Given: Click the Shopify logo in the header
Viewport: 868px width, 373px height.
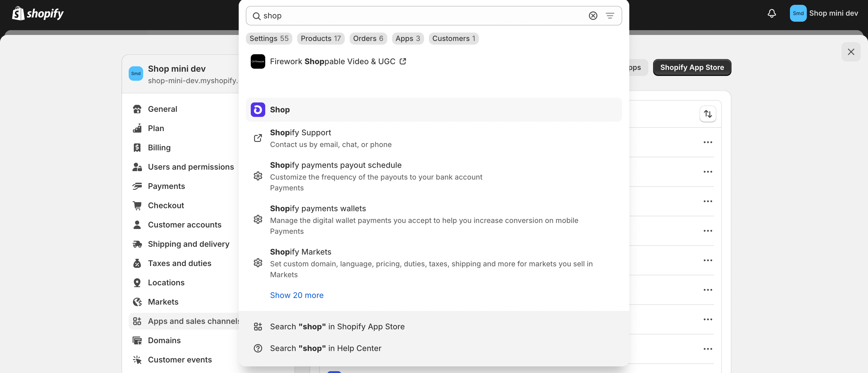Looking at the screenshot, I should coord(38,14).
